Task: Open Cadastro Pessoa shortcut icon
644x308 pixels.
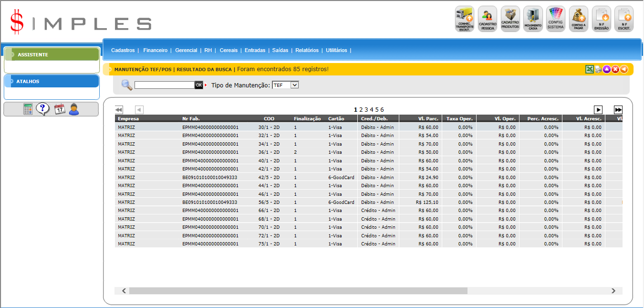Action: (487, 19)
